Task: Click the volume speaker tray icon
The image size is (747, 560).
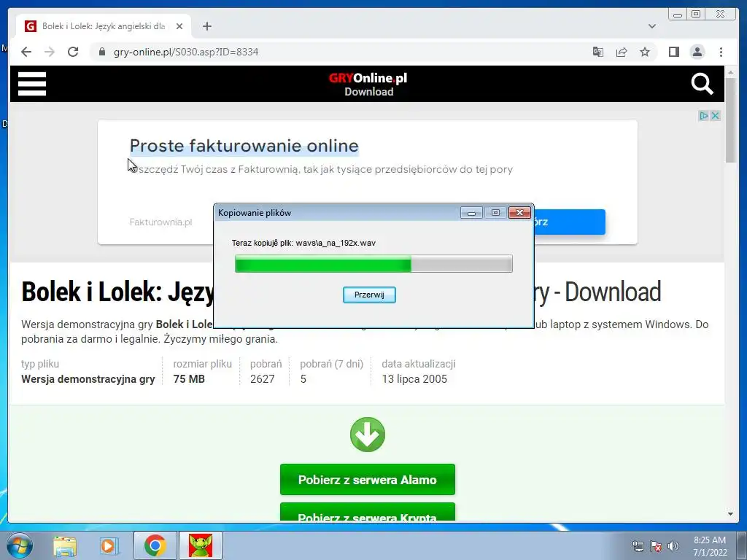Action: point(673,546)
